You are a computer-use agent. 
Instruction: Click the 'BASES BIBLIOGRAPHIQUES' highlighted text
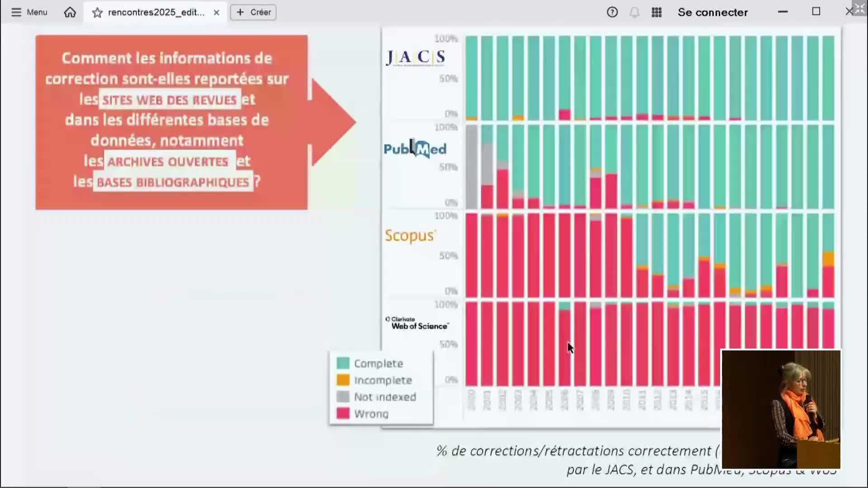(173, 182)
